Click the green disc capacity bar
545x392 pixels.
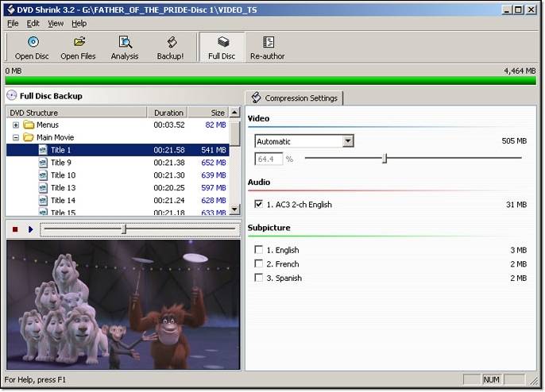(270, 81)
